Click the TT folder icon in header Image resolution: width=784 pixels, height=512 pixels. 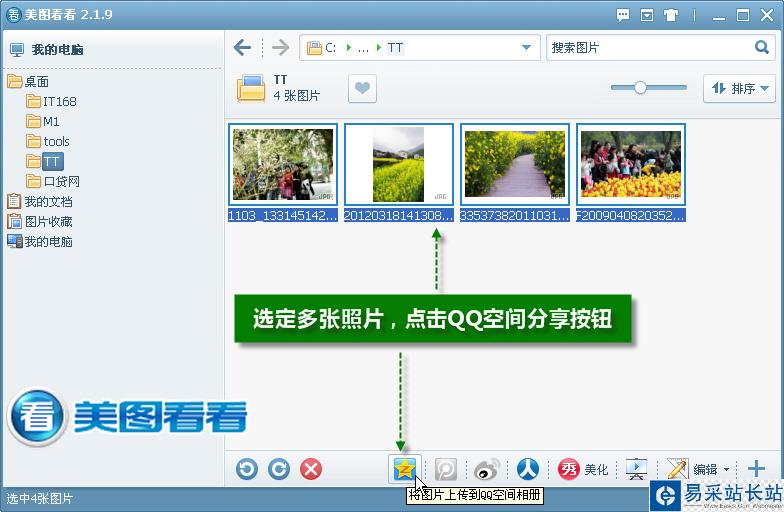click(251, 88)
